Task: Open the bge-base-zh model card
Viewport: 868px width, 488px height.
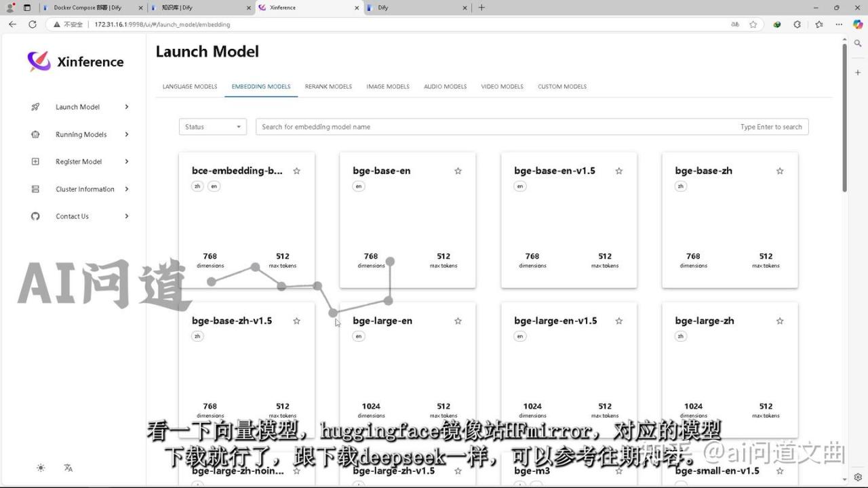Action: pos(730,220)
